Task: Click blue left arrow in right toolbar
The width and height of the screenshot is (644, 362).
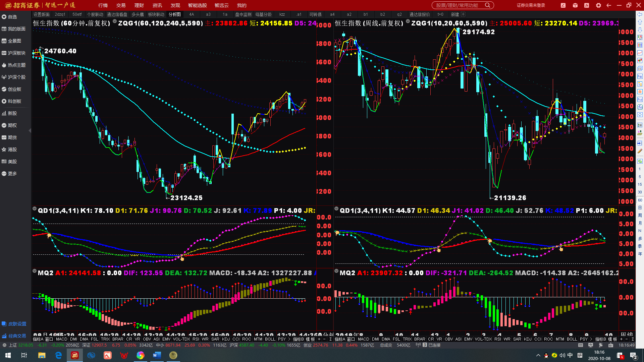Action: point(640,14)
